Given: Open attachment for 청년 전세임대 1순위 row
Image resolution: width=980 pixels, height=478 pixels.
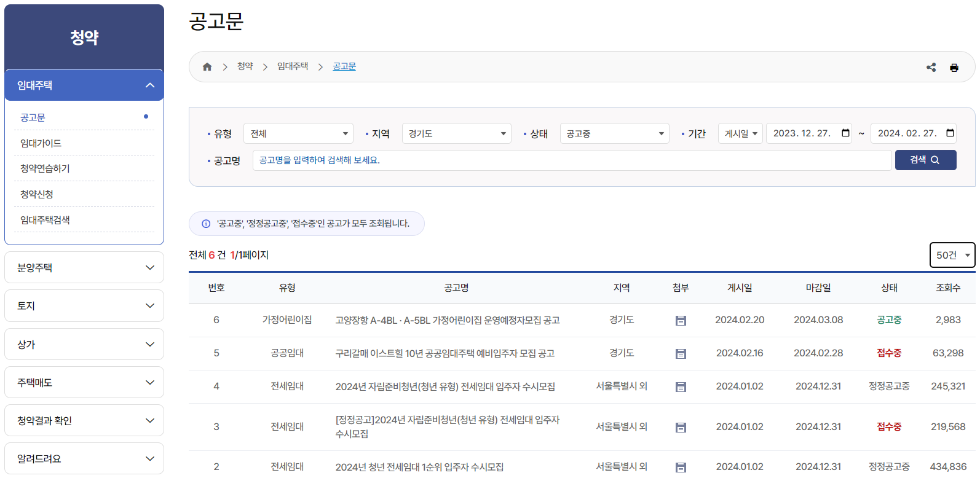Looking at the screenshot, I should tap(681, 468).
